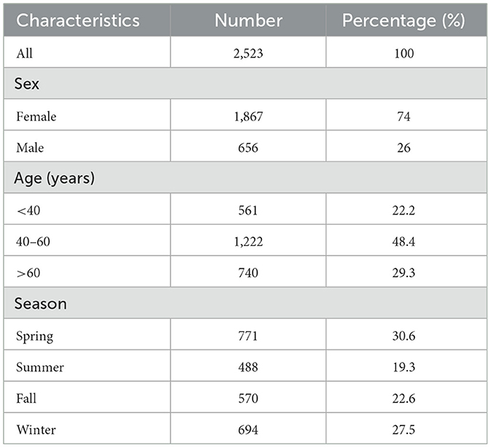
Task: Select the Summer count 488 cell
Action: [248, 367]
